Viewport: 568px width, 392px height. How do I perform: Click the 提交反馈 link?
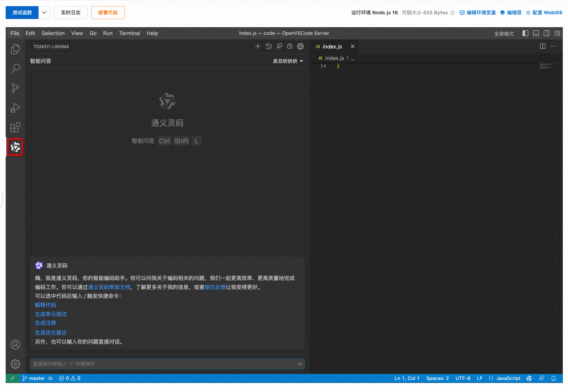click(215, 287)
